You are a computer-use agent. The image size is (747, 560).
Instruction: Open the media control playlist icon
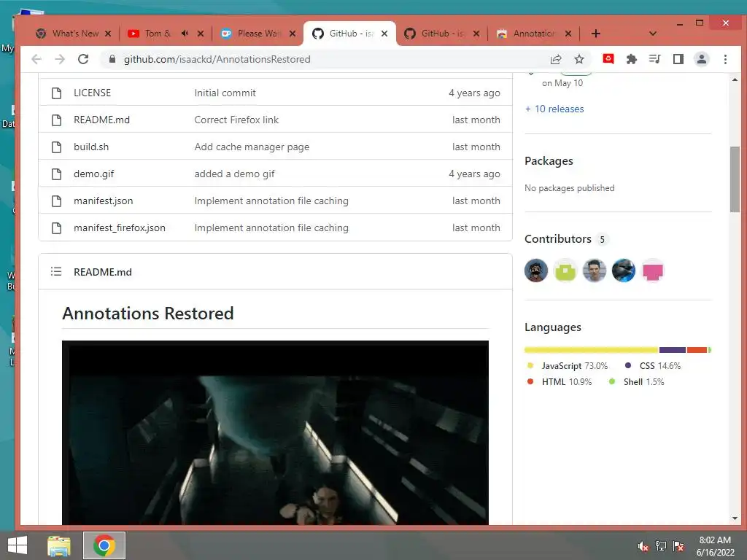pyautogui.click(x=654, y=59)
